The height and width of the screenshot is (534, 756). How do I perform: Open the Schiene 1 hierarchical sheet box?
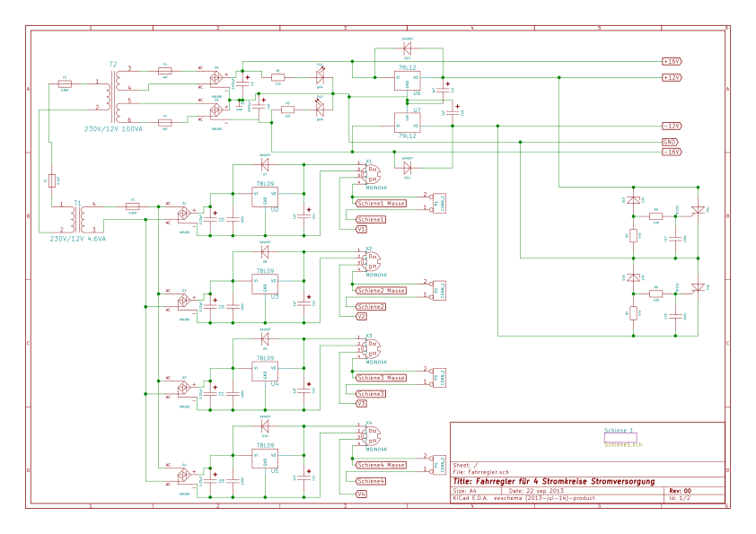coord(620,438)
